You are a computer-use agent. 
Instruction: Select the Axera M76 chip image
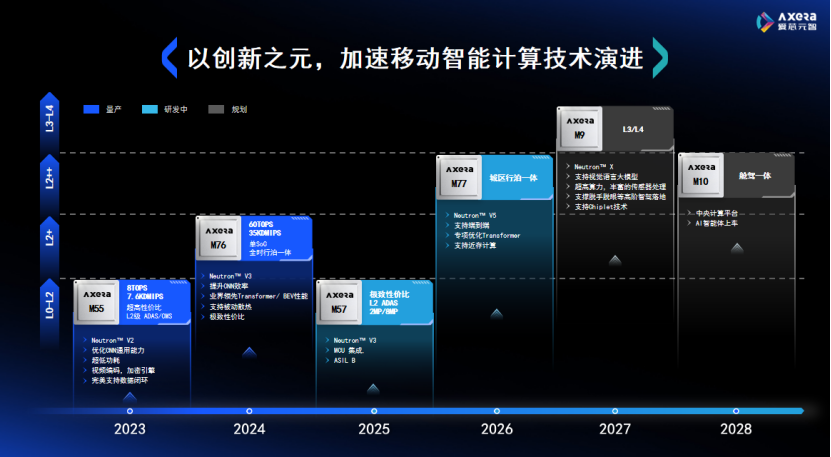(x=218, y=239)
